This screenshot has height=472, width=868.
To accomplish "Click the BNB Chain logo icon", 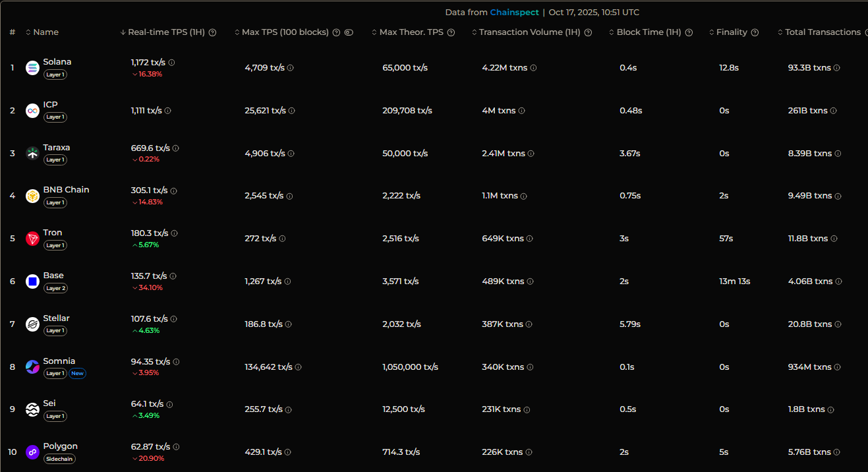I will point(32,196).
